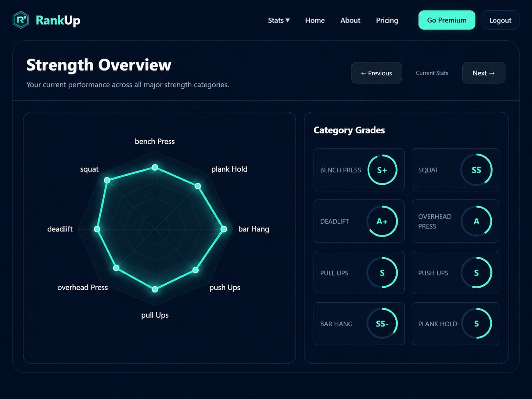Select the Squat SS grade ring
This screenshot has width=532, height=399.
point(477,170)
